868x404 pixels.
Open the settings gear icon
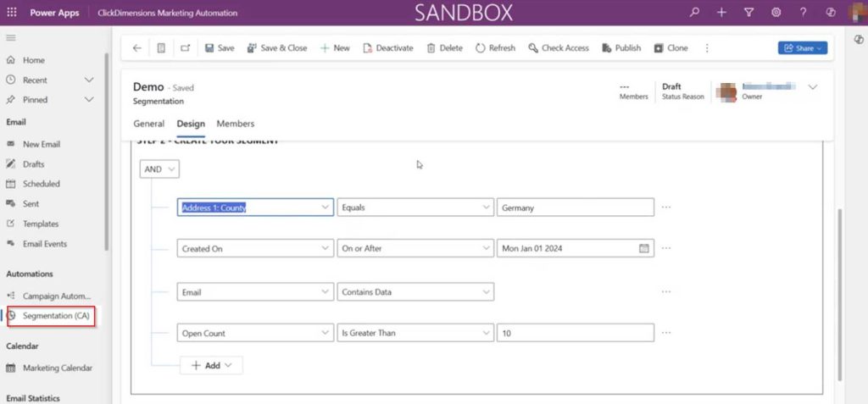click(776, 12)
